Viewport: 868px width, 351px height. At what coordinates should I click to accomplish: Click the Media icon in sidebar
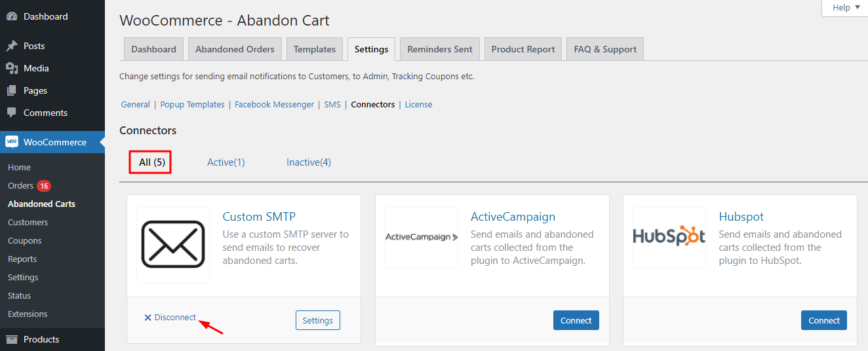(12, 68)
